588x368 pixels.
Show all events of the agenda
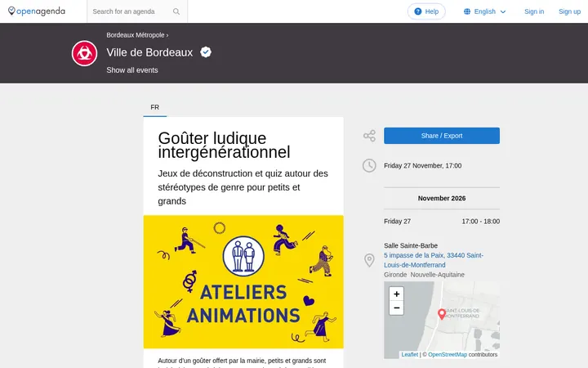point(132,70)
